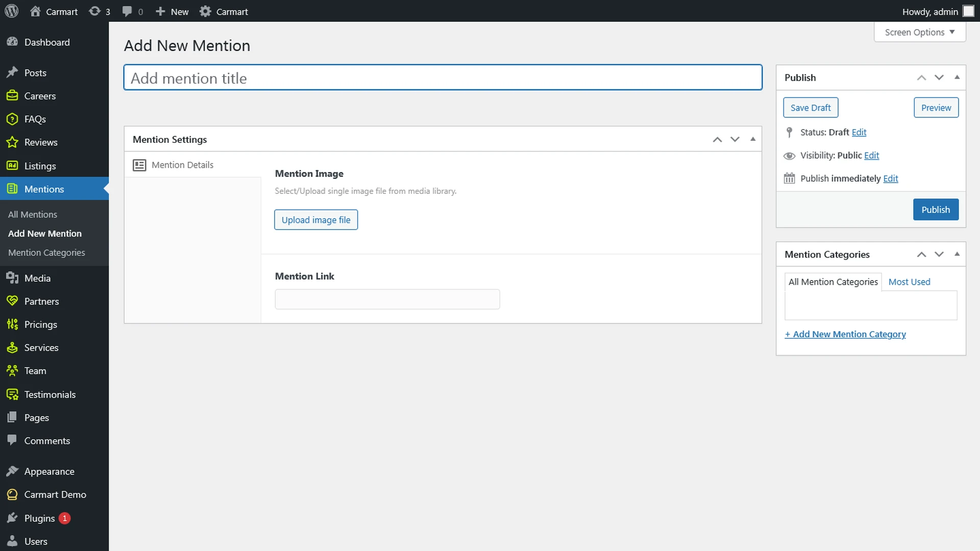
Task: Click the Appearance brush icon
Action: pyautogui.click(x=12, y=471)
